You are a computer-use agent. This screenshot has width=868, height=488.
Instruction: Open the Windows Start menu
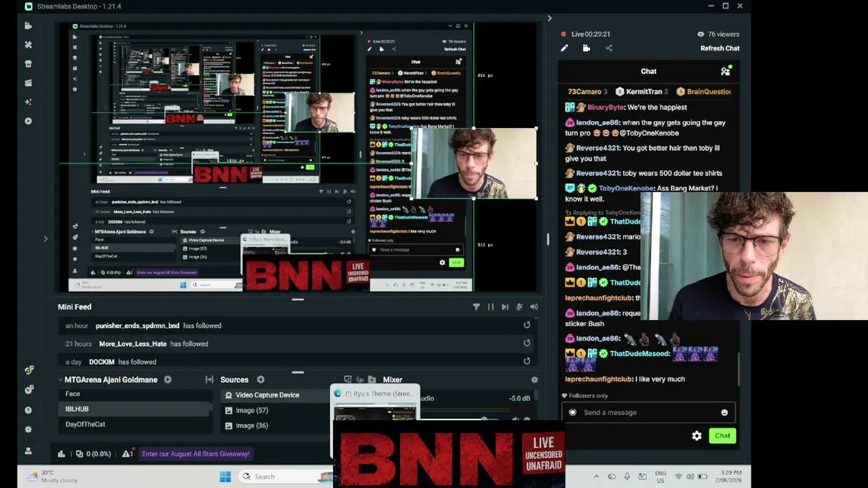[225, 476]
